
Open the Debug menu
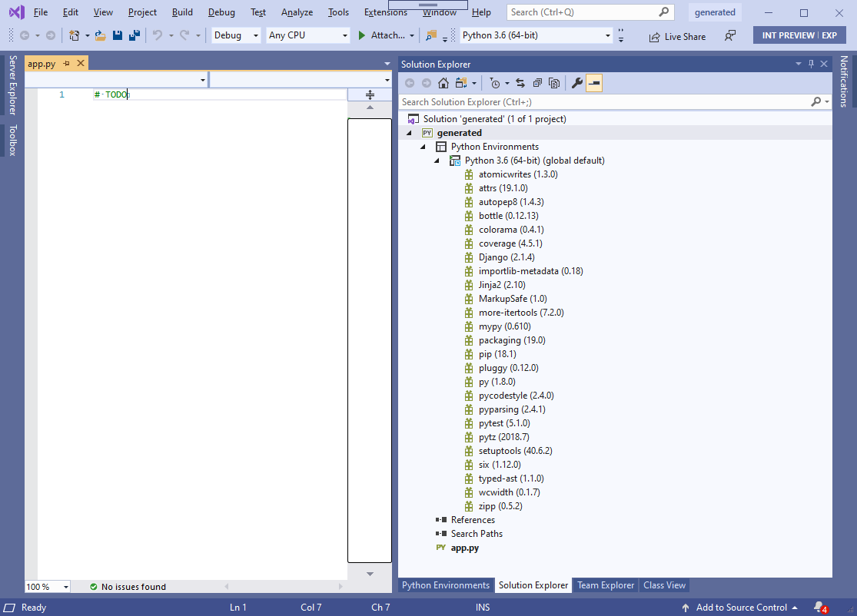(221, 12)
